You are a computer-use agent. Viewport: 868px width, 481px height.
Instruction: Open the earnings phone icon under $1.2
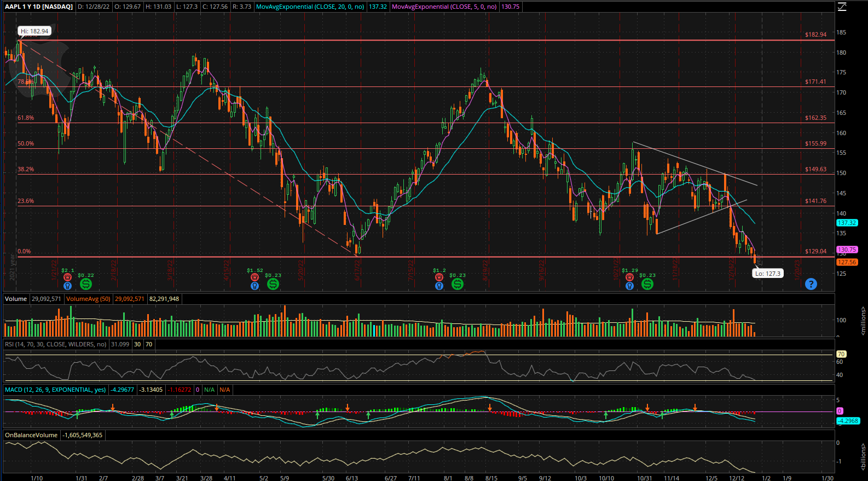439,277
